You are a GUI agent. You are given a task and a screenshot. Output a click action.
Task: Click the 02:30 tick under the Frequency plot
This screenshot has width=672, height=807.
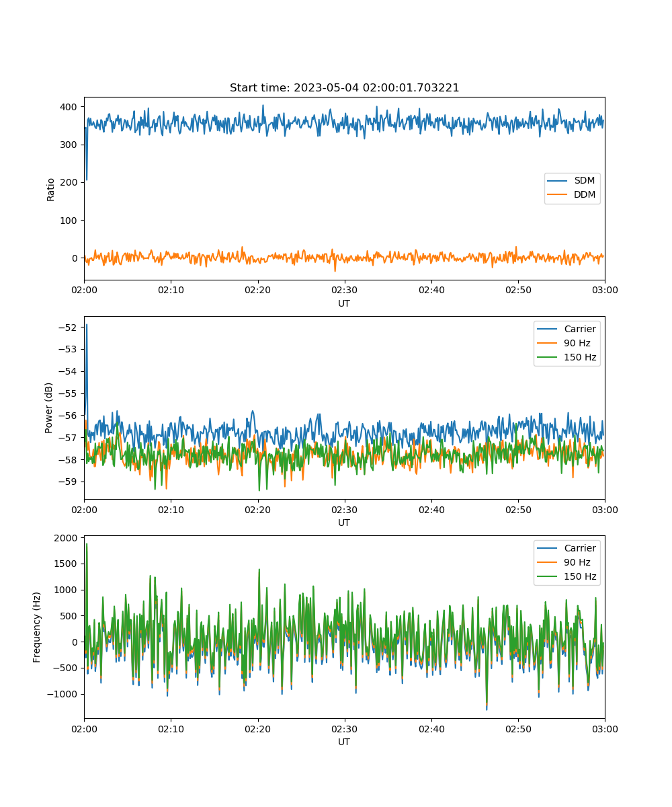click(345, 728)
